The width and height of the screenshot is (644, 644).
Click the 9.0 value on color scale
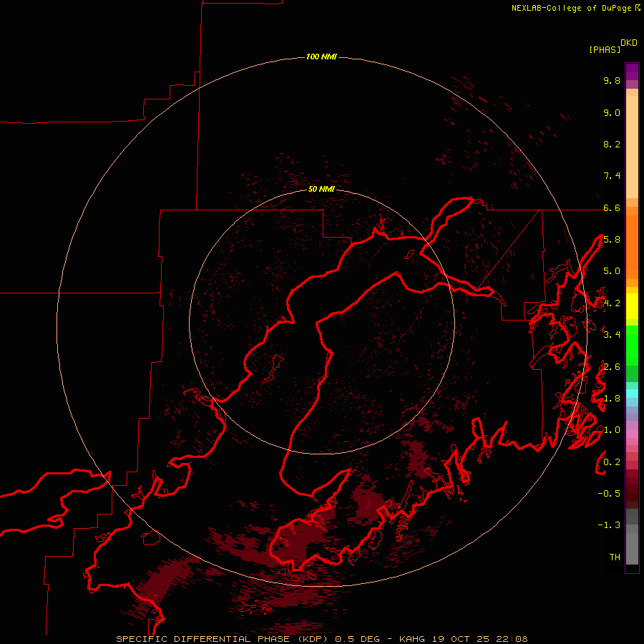[x=612, y=112]
